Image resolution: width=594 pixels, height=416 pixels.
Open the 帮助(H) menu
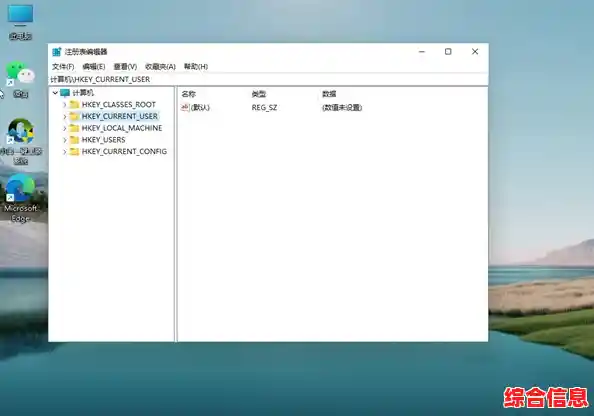196,67
